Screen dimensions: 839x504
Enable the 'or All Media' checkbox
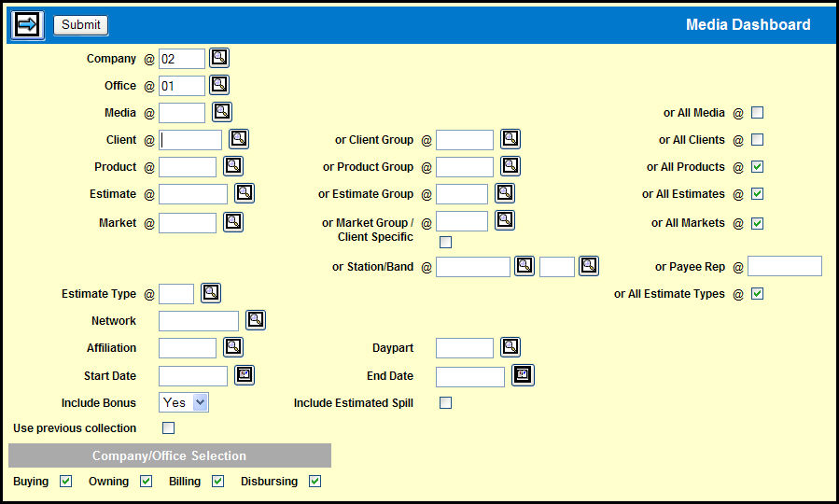pos(758,113)
